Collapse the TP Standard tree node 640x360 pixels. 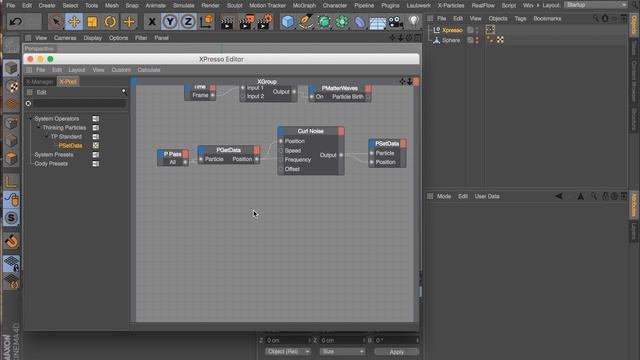pyautogui.click(x=46, y=137)
